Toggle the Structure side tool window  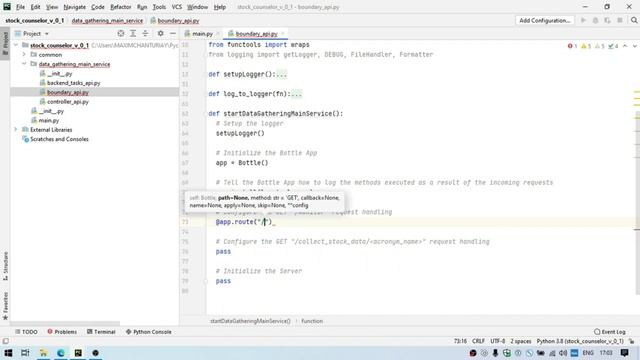coord(5,266)
